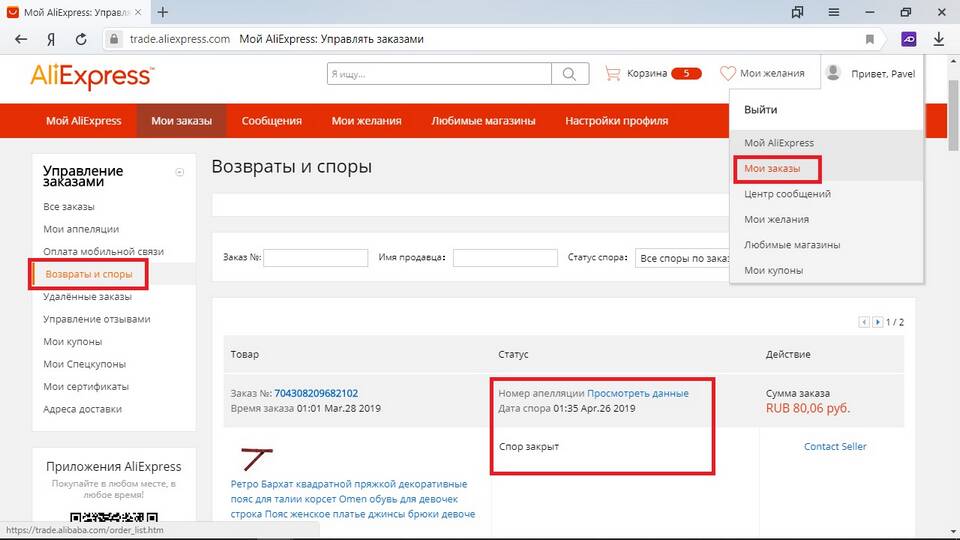Click the Contact Seller link
The width and height of the screenshot is (960, 540).
(x=835, y=446)
